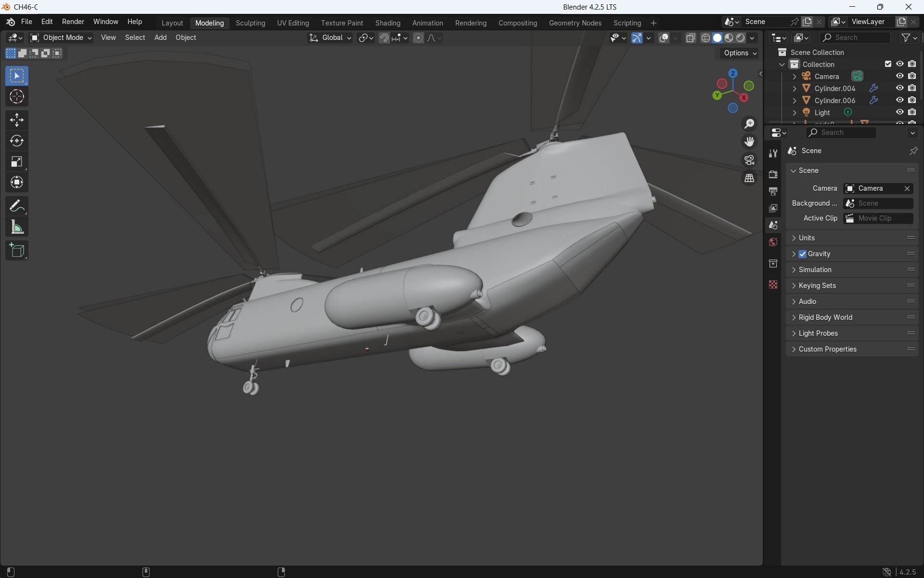Screen dimensions: 924x578
Task: Expand the viewport Options button
Action: [x=739, y=53]
